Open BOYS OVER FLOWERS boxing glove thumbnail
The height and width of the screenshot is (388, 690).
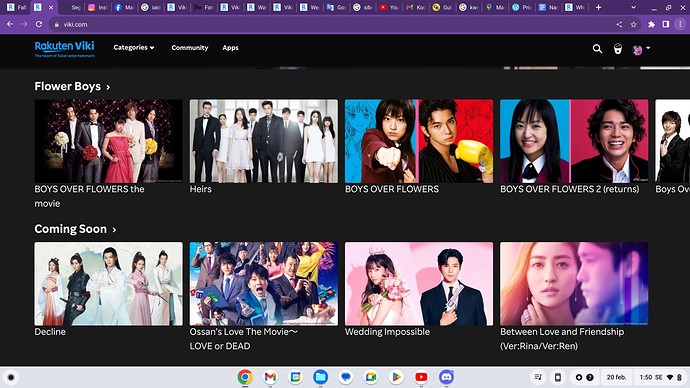(x=419, y=141)
